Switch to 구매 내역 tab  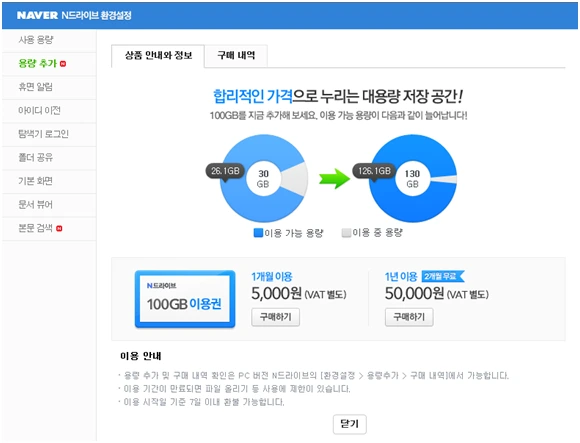click(x=236, y=56)
